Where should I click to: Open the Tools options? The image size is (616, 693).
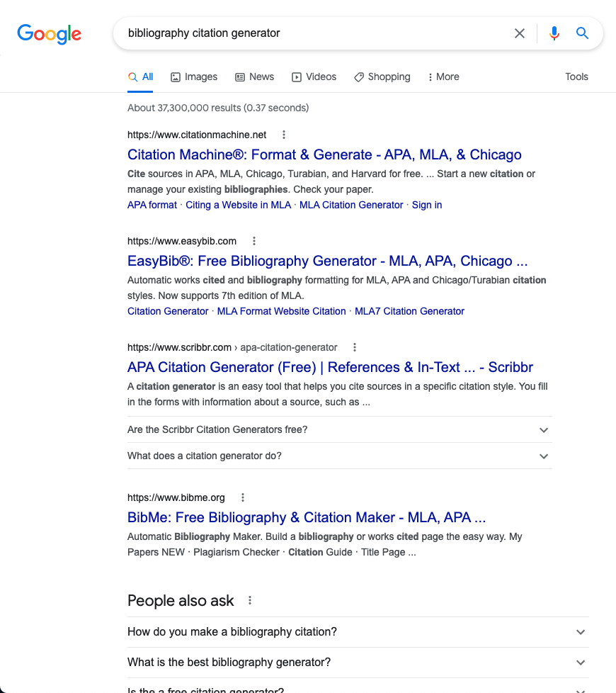tap(576, 77)
